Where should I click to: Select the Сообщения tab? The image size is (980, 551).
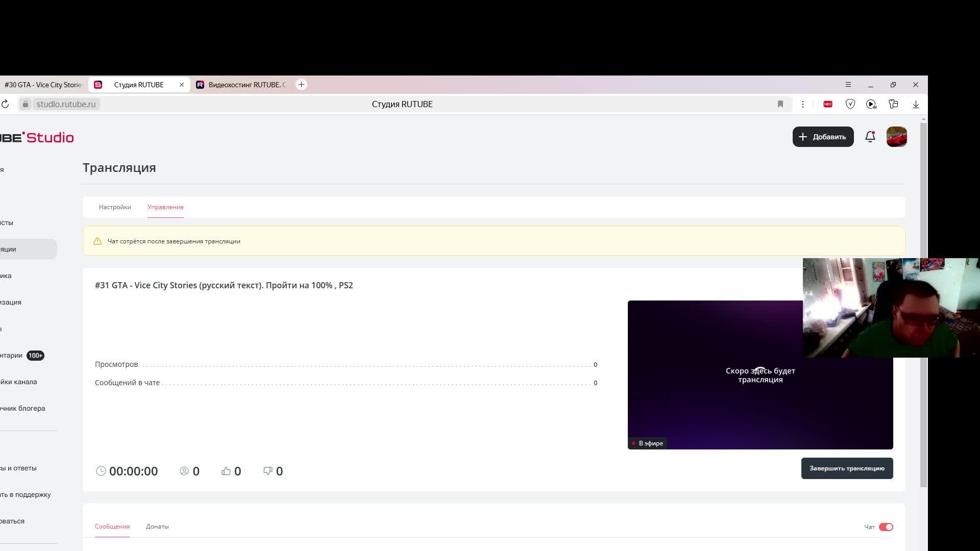tap(112, 527)
